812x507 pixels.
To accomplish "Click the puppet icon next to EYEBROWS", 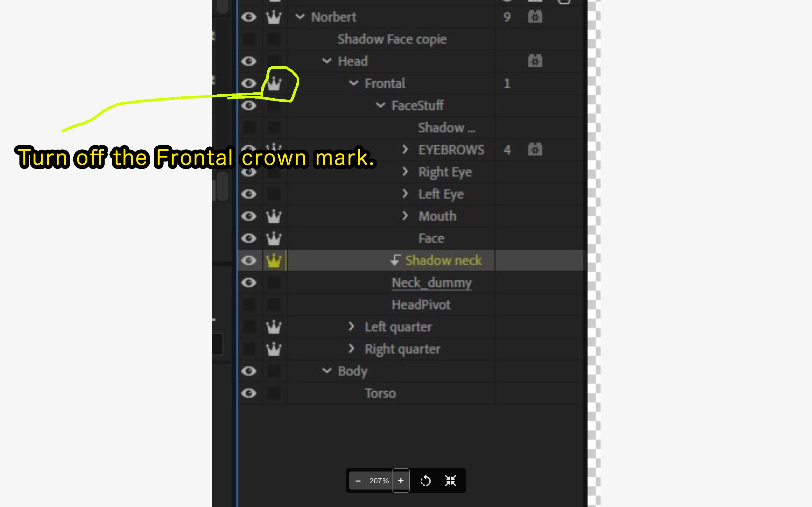I will tap(535, 150).
